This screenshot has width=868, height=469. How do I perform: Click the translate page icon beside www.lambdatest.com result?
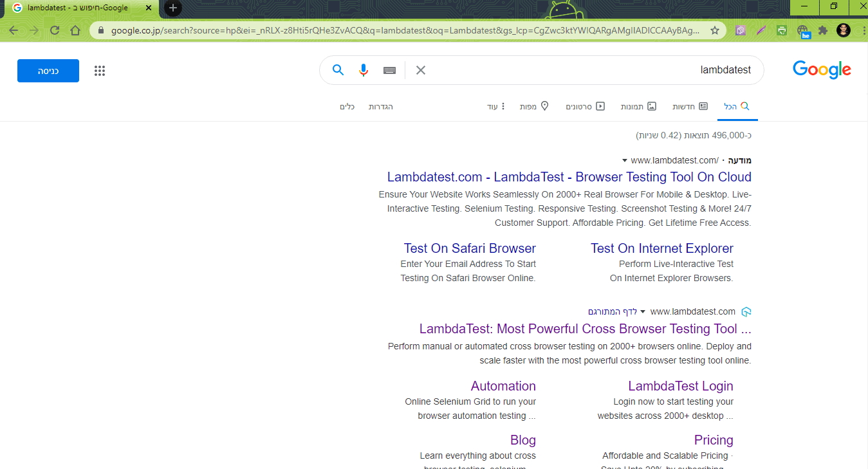[x=746, y=311]
